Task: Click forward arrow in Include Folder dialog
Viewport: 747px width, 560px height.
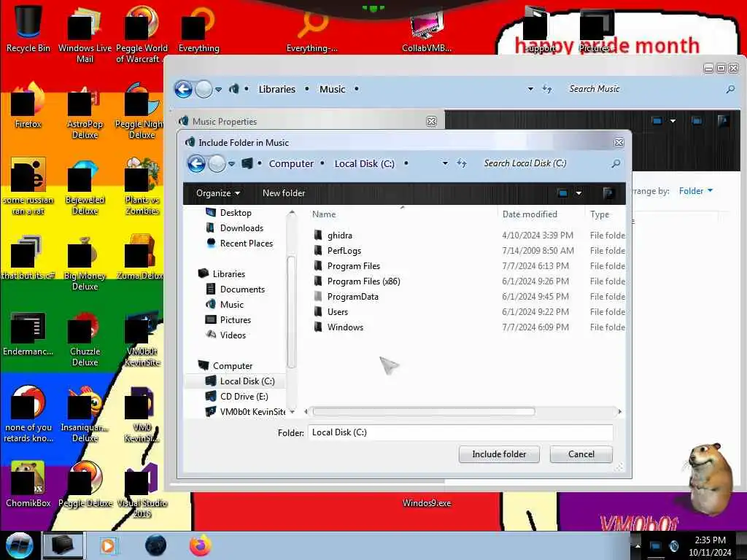Action: (217, 164)
